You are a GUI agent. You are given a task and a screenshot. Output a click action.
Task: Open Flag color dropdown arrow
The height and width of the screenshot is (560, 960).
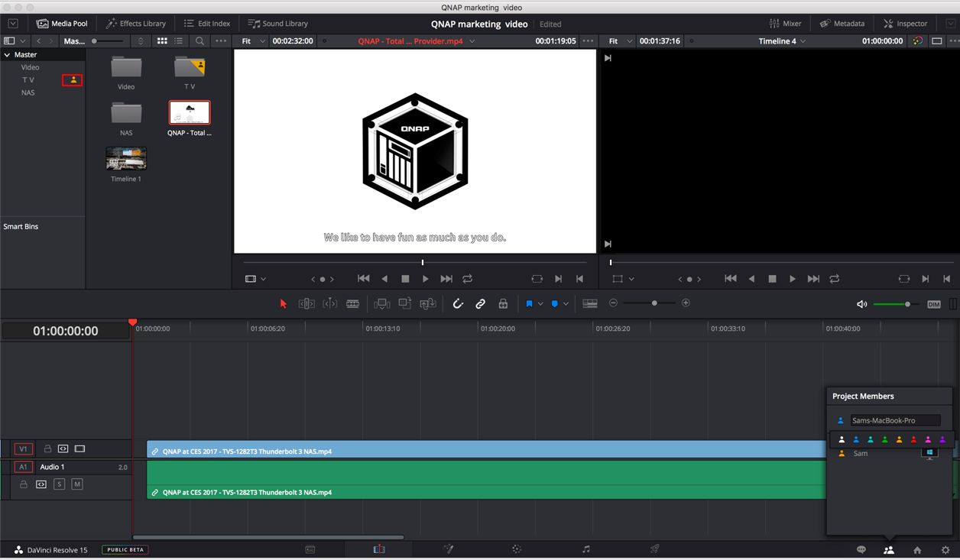coord(540,304)
